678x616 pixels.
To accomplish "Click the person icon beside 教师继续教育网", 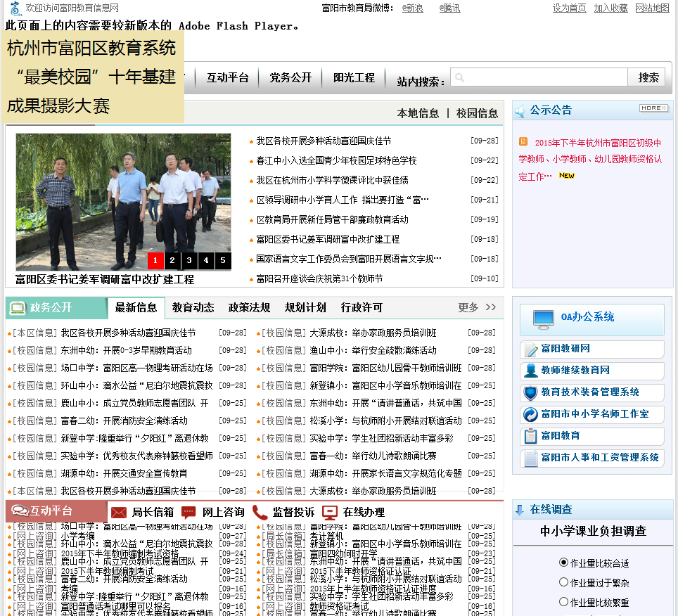I will (x=530, y=371).
